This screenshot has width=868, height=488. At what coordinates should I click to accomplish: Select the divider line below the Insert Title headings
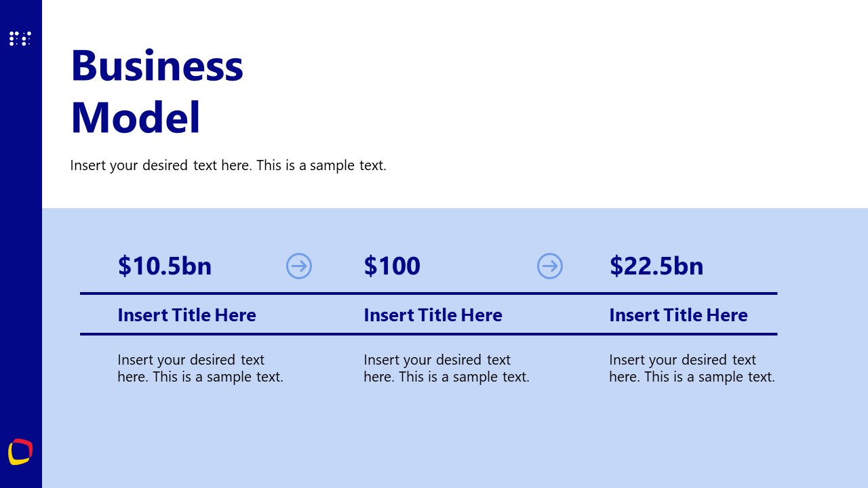point(429,334)
